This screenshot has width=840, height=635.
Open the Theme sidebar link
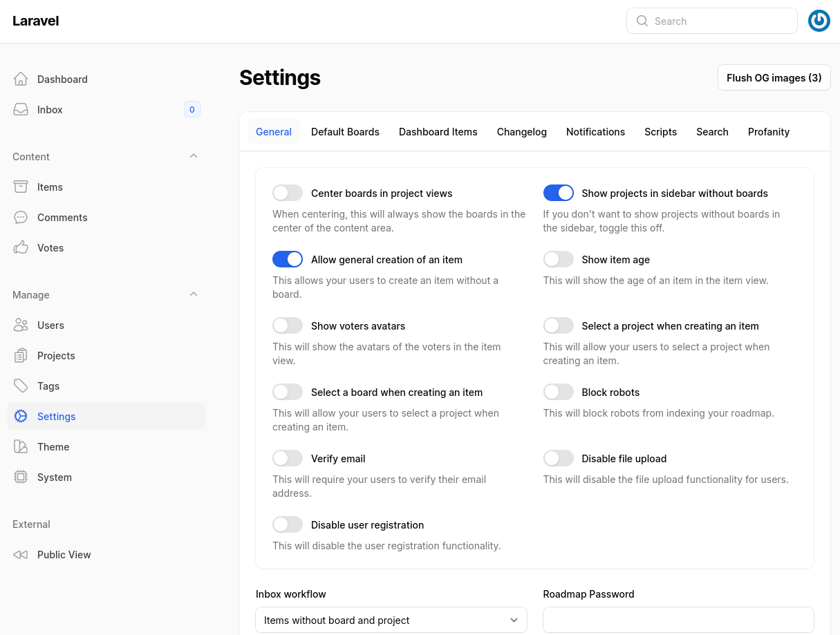click(106, 446)
